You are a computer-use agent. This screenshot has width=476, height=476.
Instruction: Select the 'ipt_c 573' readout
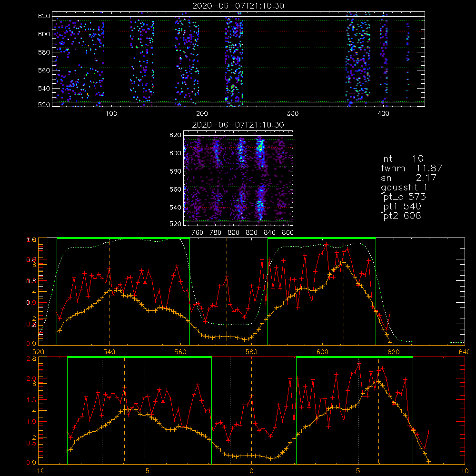pyautogui.click(x=404, y=197)
